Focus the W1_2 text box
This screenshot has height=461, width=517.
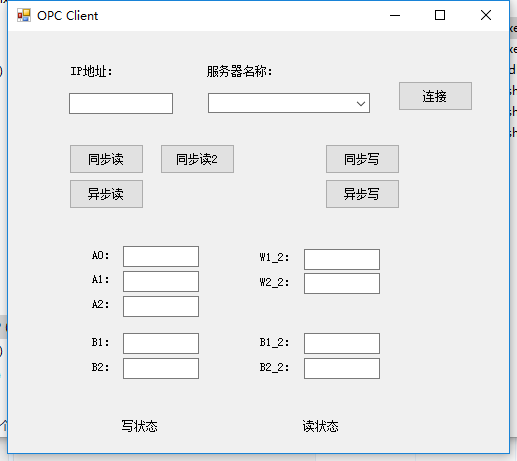pos(342,259)
